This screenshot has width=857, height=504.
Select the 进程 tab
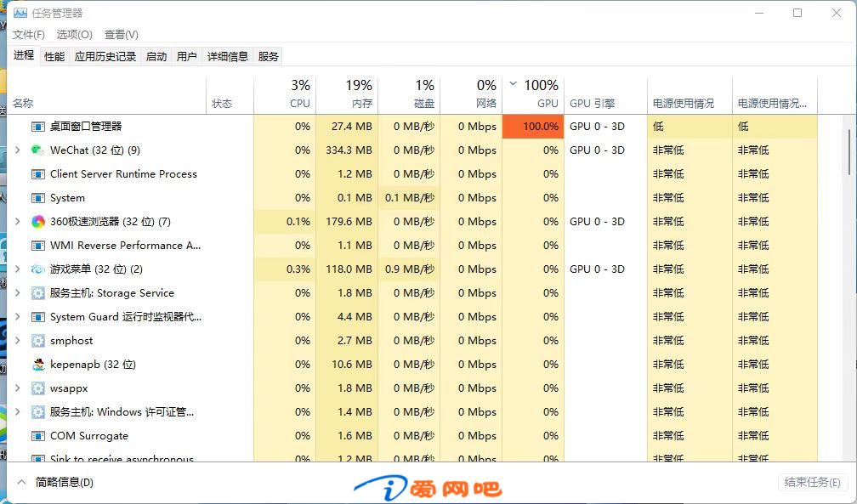(24, 55)
